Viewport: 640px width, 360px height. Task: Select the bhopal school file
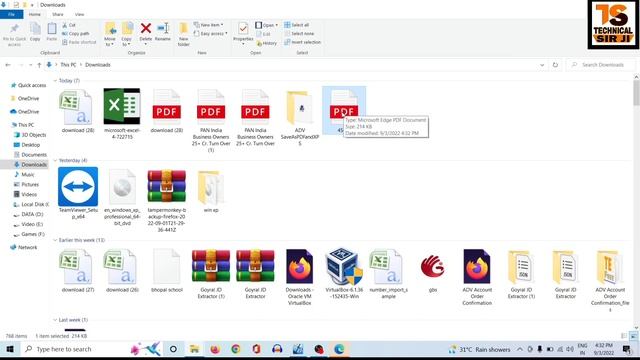pyautogui.click(x=167, y=270)
